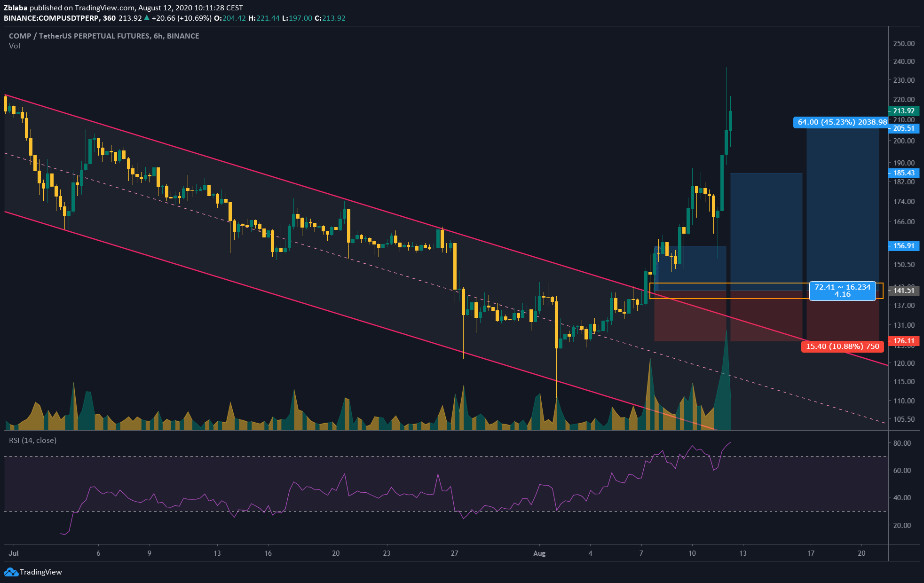The height and width of the screenshot is (583, 924).
Task: Click the Jul label on time axis
Action: (x=14, y=553)
